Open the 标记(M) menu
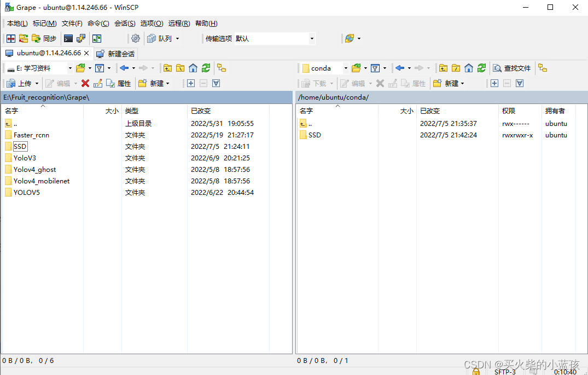This screenshot has width=588, height=375. [45, 24]
